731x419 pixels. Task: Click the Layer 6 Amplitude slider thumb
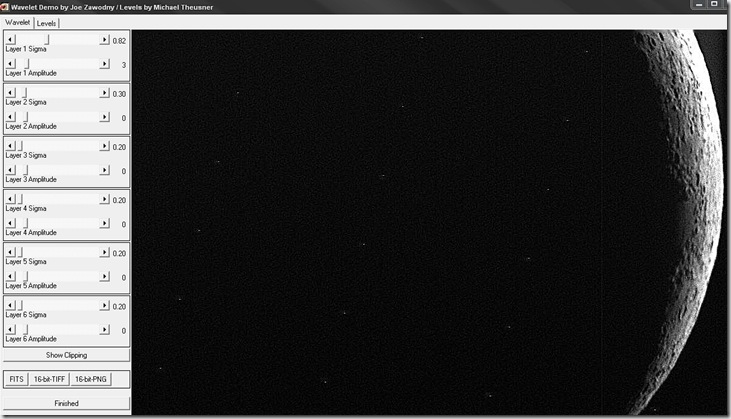click(x=26, y=330)
